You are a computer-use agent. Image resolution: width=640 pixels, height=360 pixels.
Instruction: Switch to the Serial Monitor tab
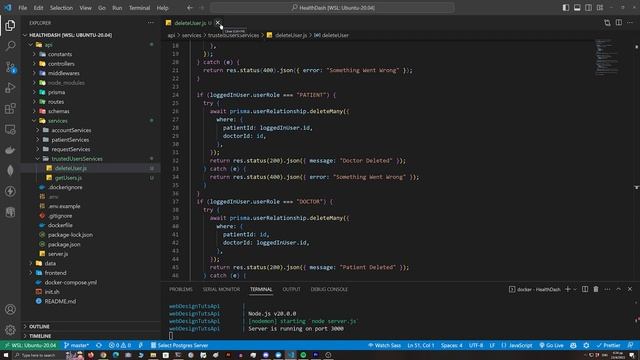tap(221, 289)
